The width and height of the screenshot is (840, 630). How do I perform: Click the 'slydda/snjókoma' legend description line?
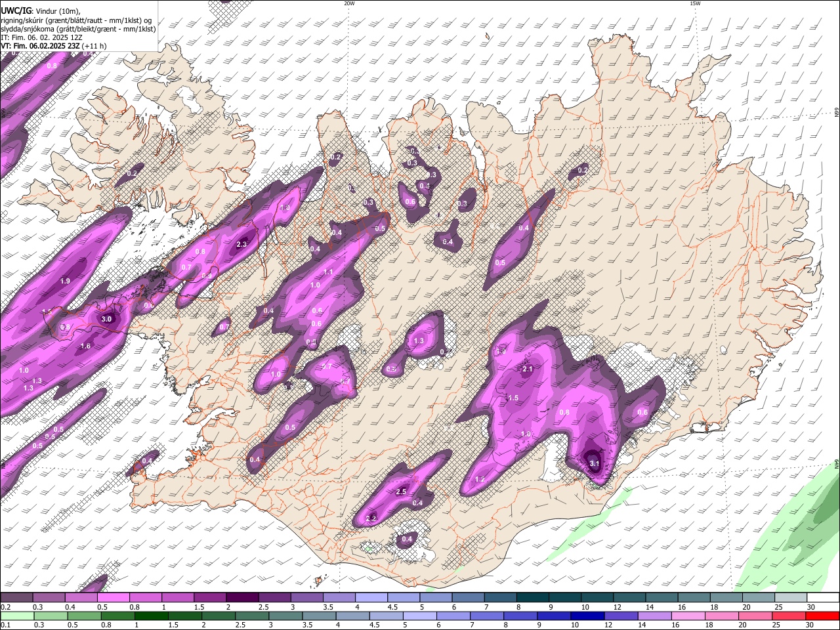(78, 29)
